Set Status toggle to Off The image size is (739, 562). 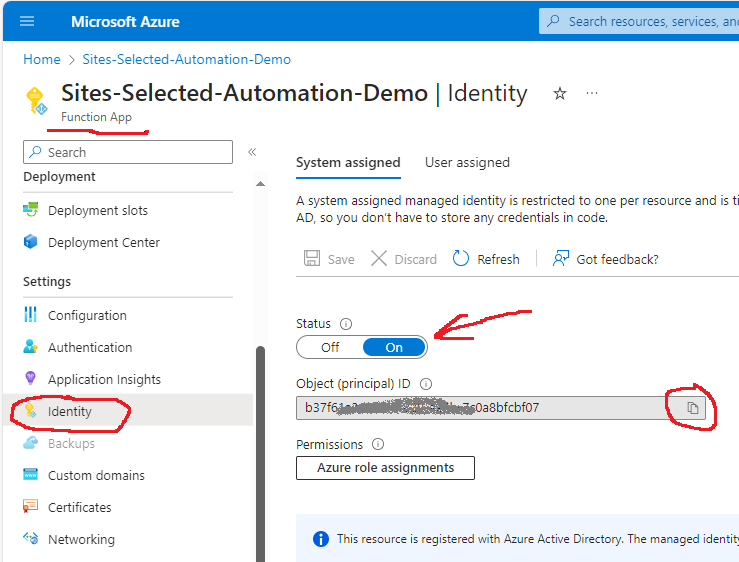(330, 347)
